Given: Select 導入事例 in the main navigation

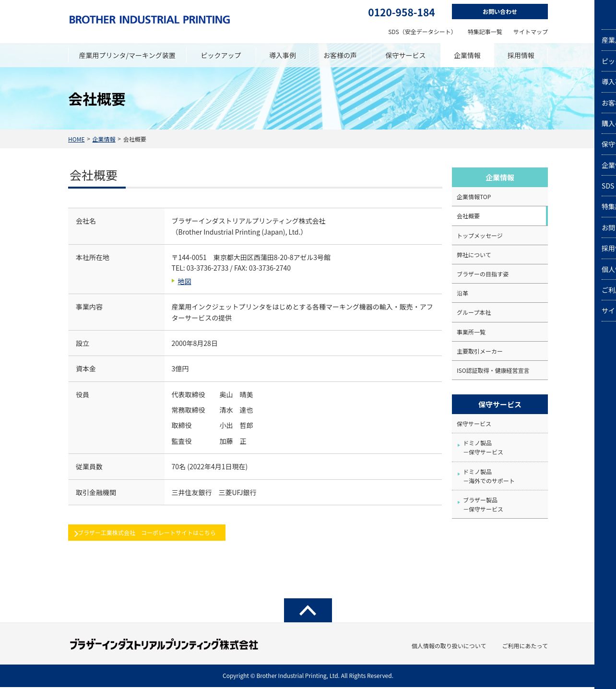Looking at the screenshot, I should coord(283,55).
